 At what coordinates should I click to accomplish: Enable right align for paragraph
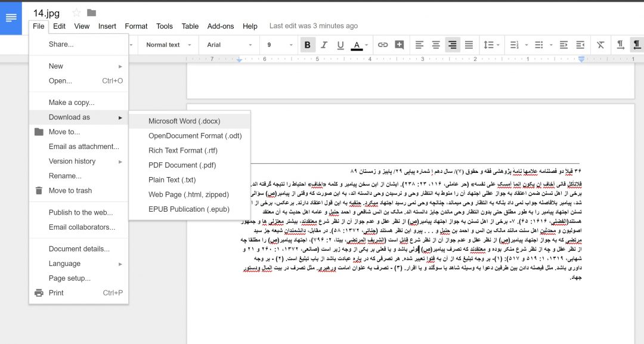click(x=453, y=45)
